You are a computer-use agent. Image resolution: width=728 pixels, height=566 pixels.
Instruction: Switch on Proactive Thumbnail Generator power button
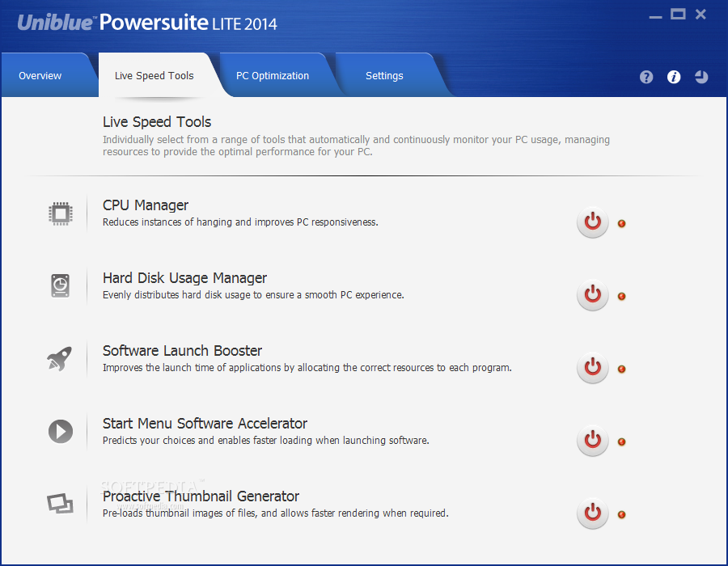pyautogui.click(x=592, y=513)
